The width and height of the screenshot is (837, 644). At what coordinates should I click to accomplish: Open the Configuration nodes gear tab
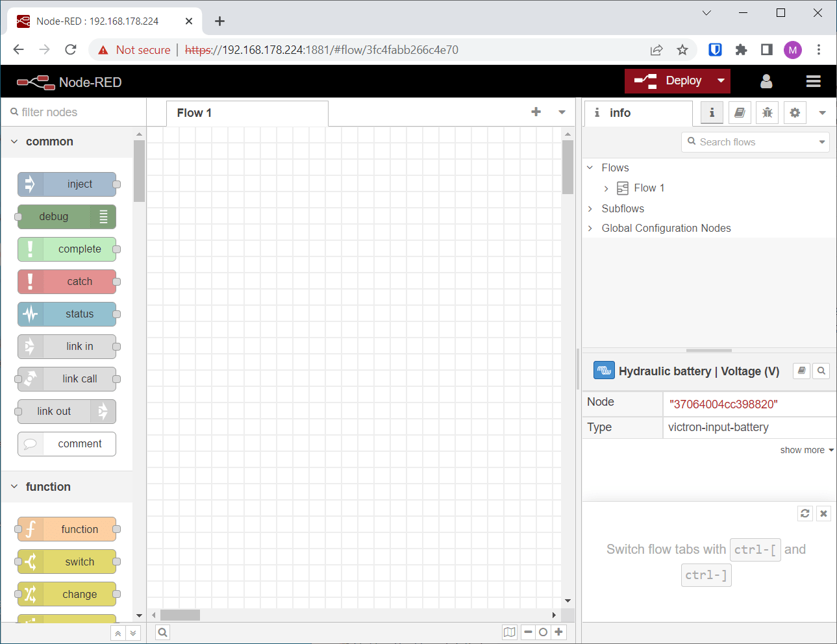coord(795,113)
